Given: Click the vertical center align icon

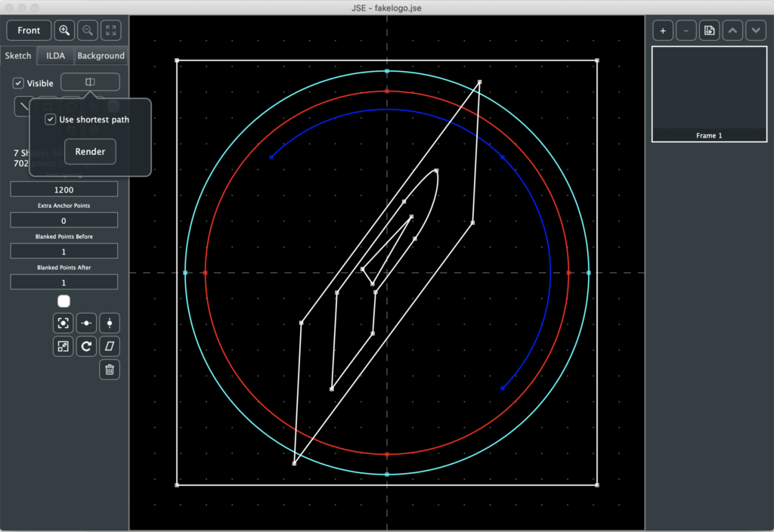Looking at the screenshot, I should click(x=110, y=323).
